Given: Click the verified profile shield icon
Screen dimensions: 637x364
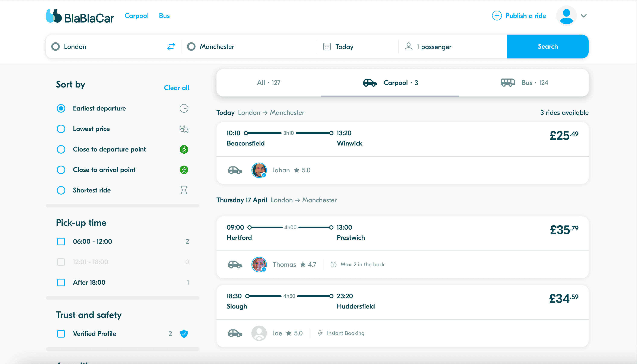Looking at the screenshot, I should [x=184, y=333].
